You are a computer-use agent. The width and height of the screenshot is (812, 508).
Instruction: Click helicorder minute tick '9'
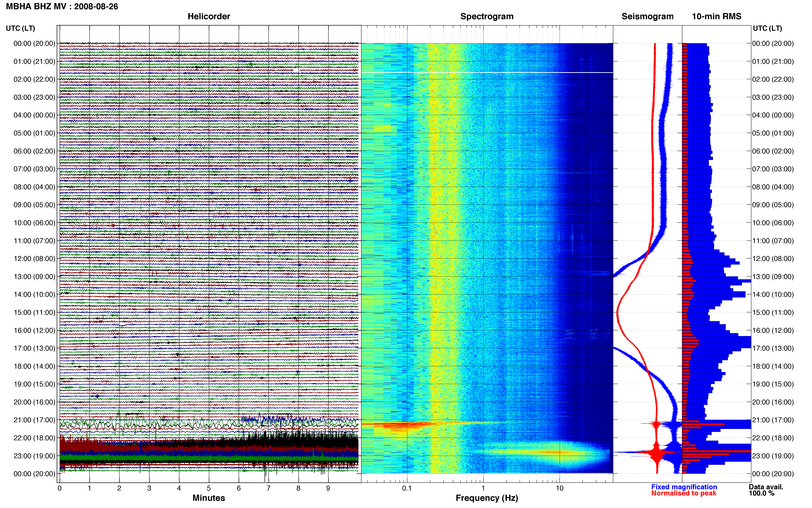[x=328, y=488]
